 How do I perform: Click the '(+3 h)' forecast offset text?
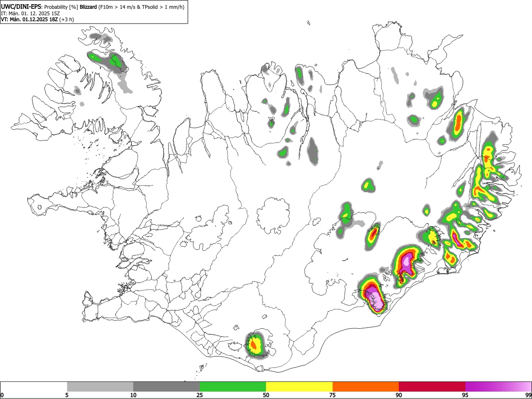(67, 19)
